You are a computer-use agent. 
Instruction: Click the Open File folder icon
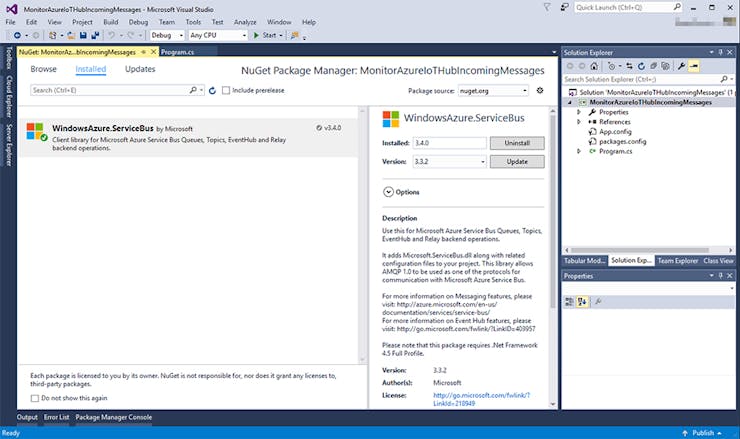(71, 35)
